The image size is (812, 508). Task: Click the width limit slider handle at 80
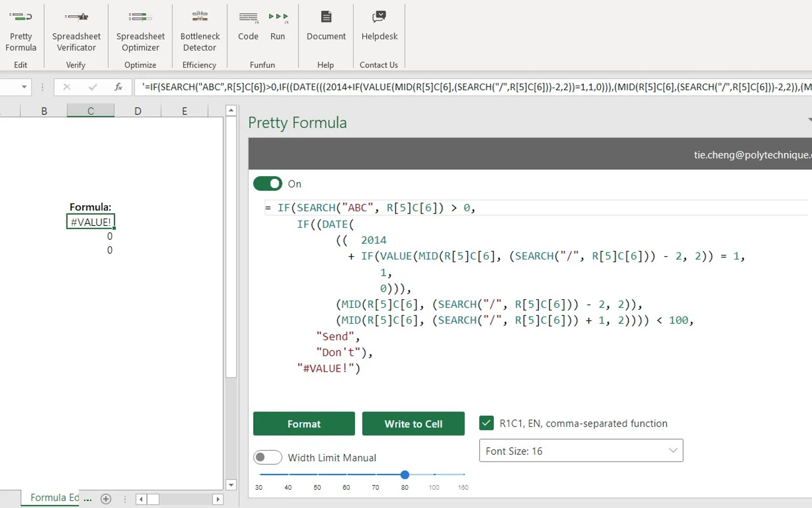(x=404, y=474)
